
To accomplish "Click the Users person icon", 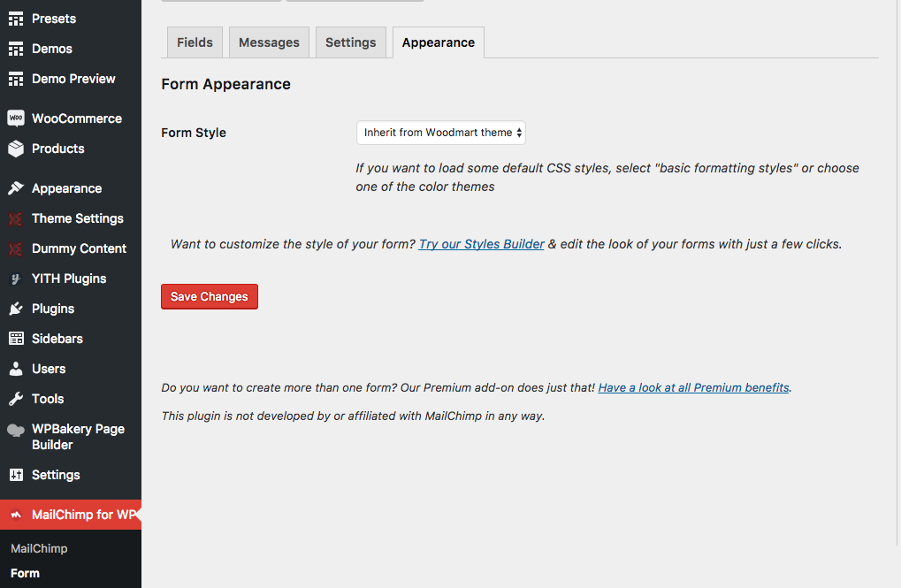I will 16,369.
